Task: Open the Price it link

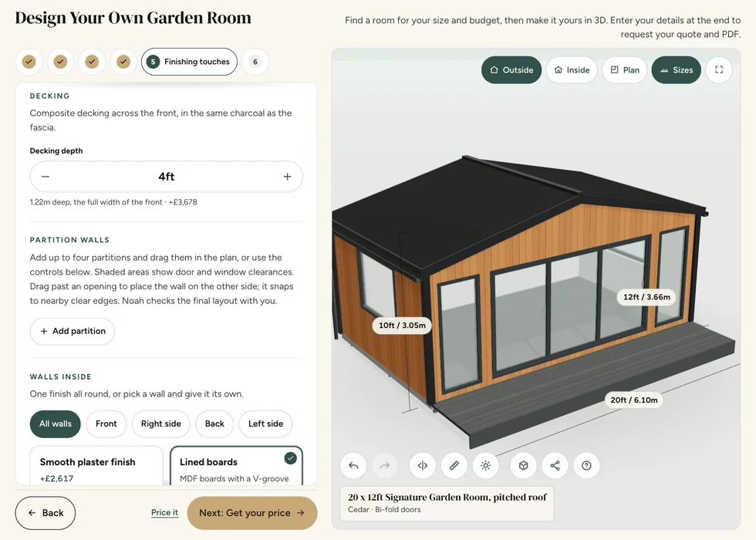Action: pos(164,512)
